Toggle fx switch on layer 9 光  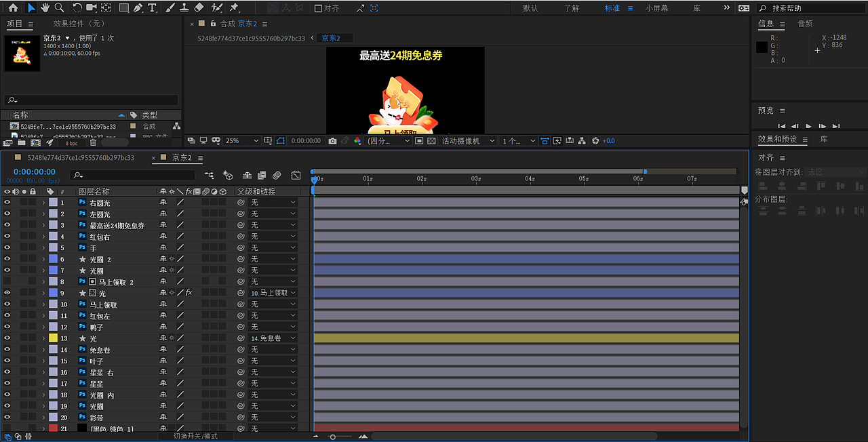[189, 293]
